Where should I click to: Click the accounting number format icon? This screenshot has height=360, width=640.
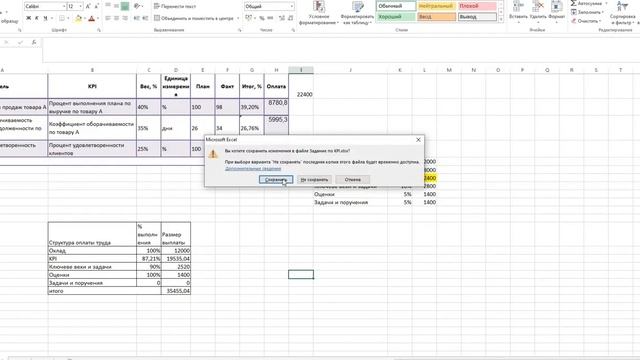pyautogui.click(x=248, y=18)
